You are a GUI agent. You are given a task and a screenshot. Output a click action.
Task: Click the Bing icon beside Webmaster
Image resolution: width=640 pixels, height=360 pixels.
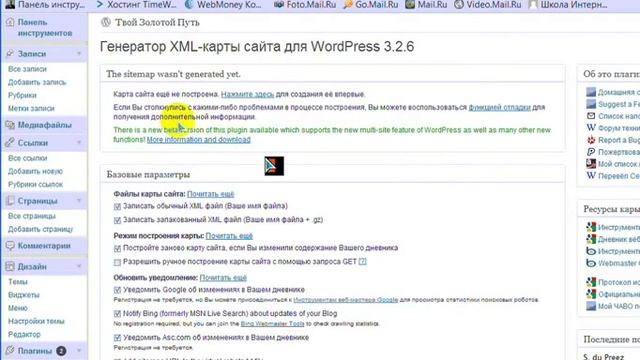(x=591, y=263)
